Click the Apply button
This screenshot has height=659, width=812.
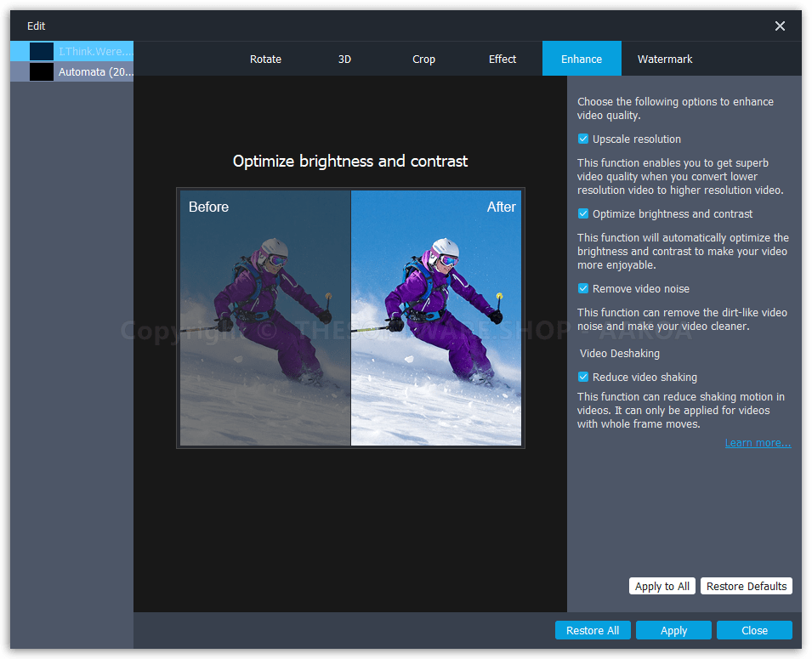click(673, 630)
